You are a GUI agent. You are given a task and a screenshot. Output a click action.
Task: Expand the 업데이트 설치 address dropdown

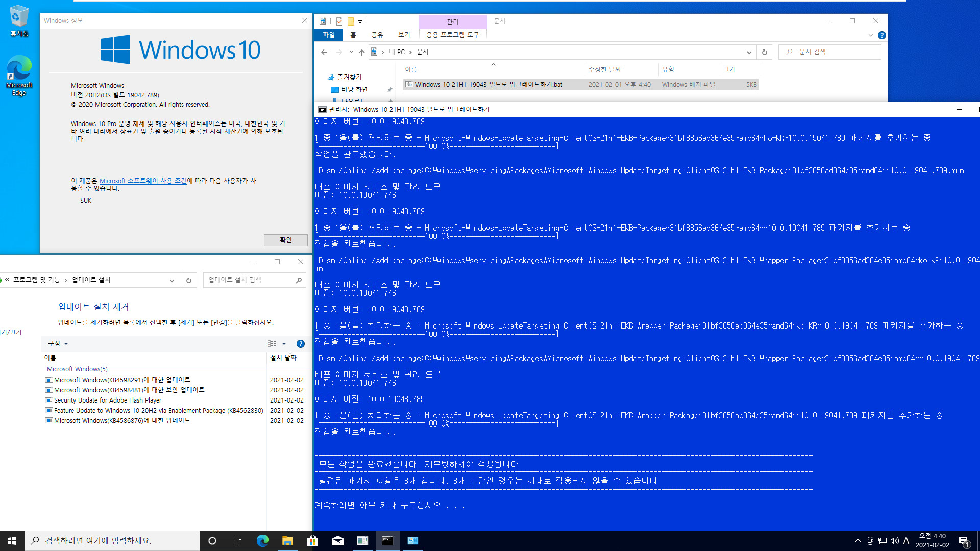tap(172, 280)
